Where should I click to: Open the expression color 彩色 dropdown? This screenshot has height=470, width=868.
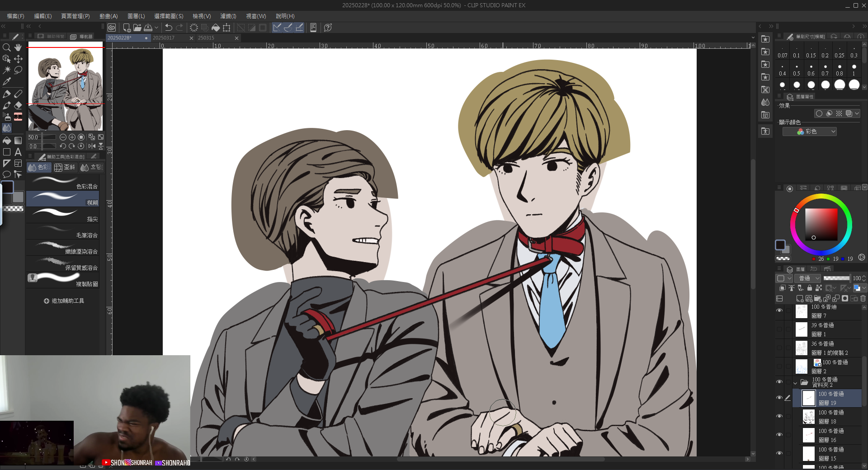pos(810,132)
